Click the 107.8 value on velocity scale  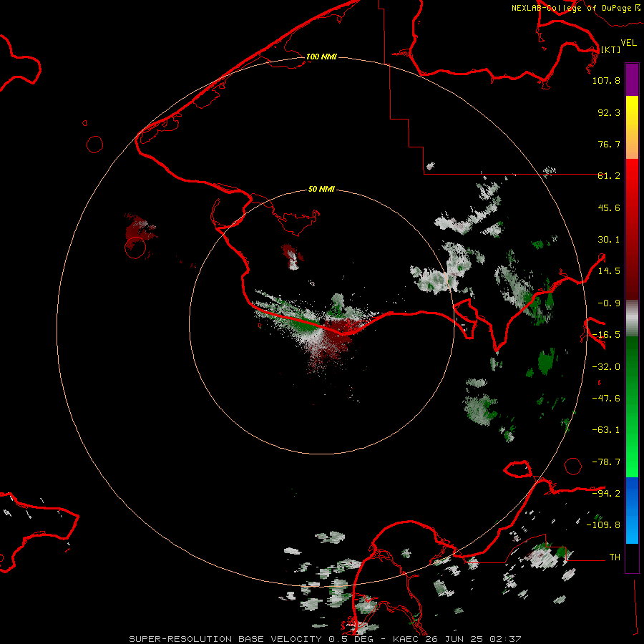pyautogui.click(x=606, y=80)
